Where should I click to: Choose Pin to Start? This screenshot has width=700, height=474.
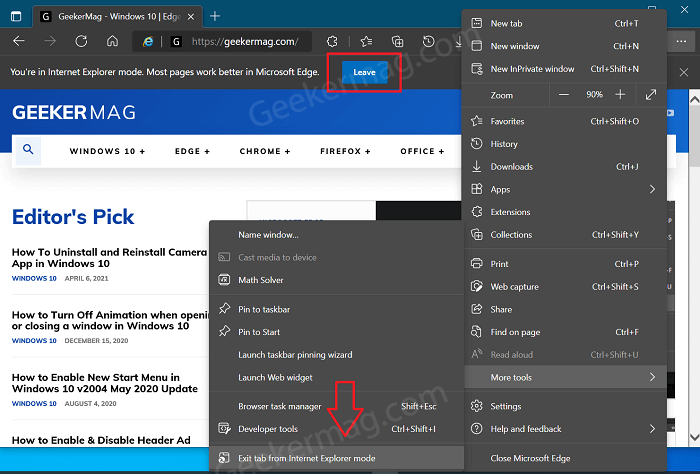[337, 332]
